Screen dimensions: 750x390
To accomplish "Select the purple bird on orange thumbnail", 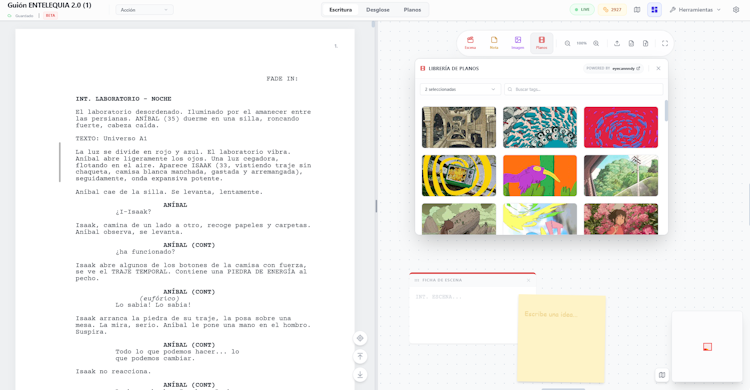I will pyautogui.click(x=540, y=176).
